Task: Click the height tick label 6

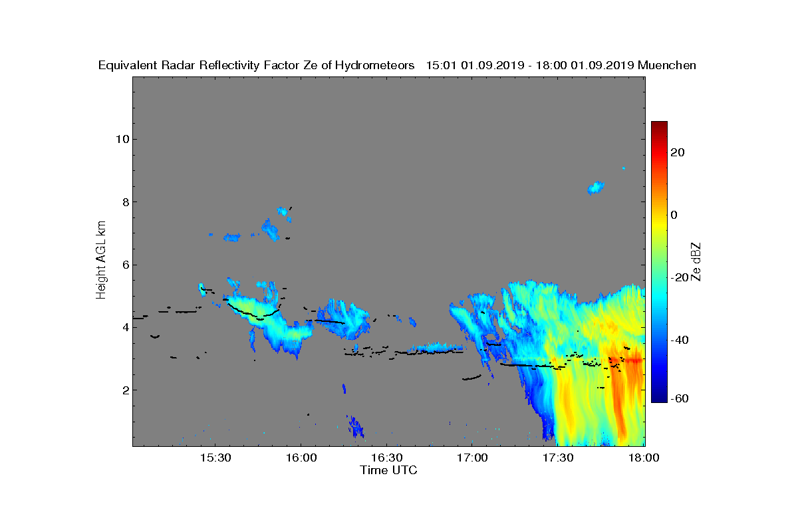Action: [x=124, y=265]
